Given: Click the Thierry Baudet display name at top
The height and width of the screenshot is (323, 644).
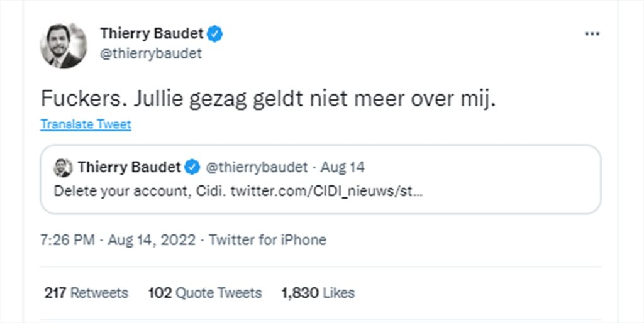Looking at the screenshot, I should coord(152,34).
